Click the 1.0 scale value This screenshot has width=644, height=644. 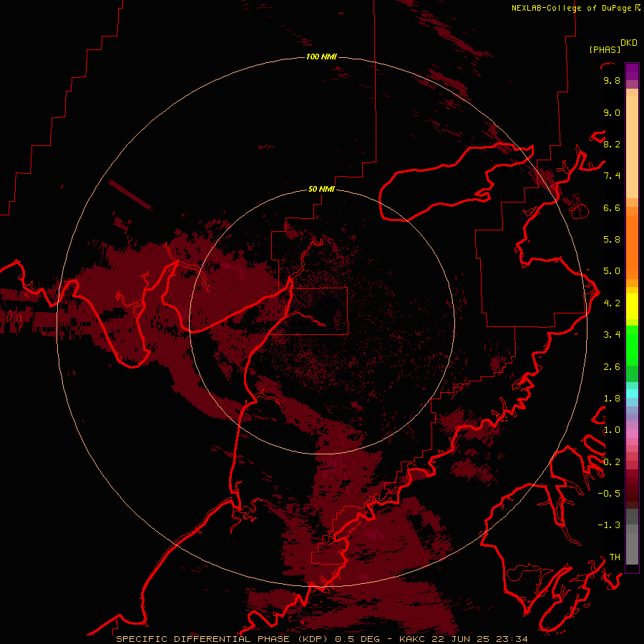[x=612, y=430]
